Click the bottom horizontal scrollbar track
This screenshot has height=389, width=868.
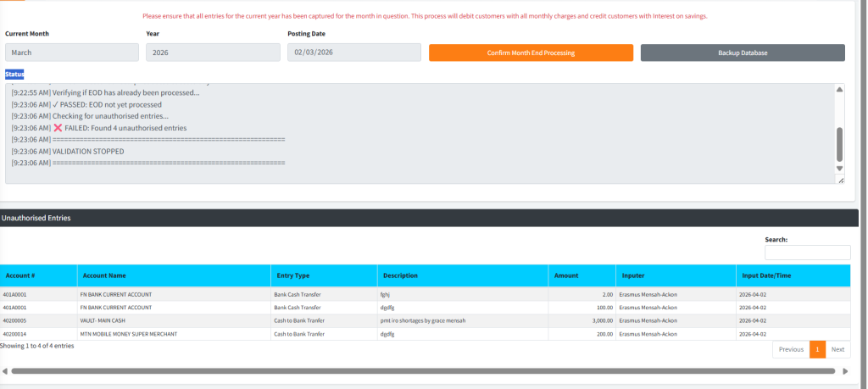point(424,371)
